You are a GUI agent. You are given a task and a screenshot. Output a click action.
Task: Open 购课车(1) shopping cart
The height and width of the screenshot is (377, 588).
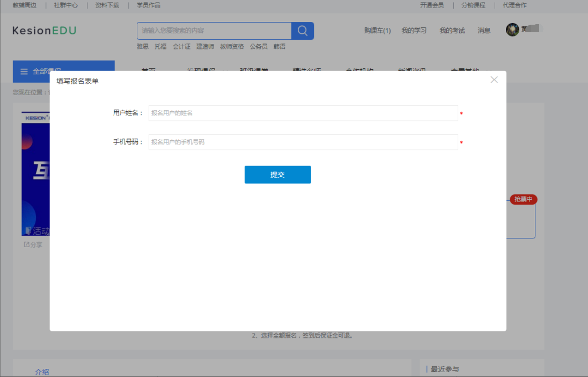tap(377, 31)
